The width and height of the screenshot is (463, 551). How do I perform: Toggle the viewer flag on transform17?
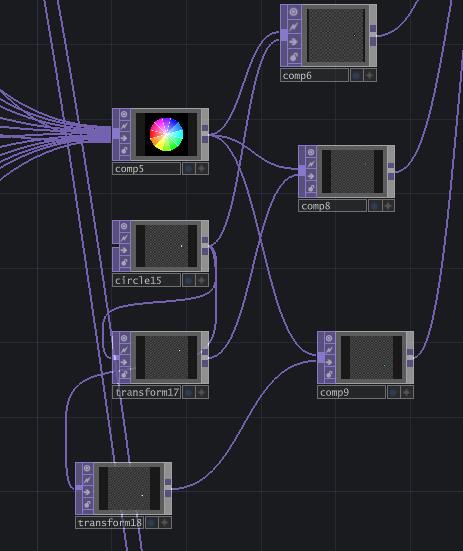[x=124, y=338]
